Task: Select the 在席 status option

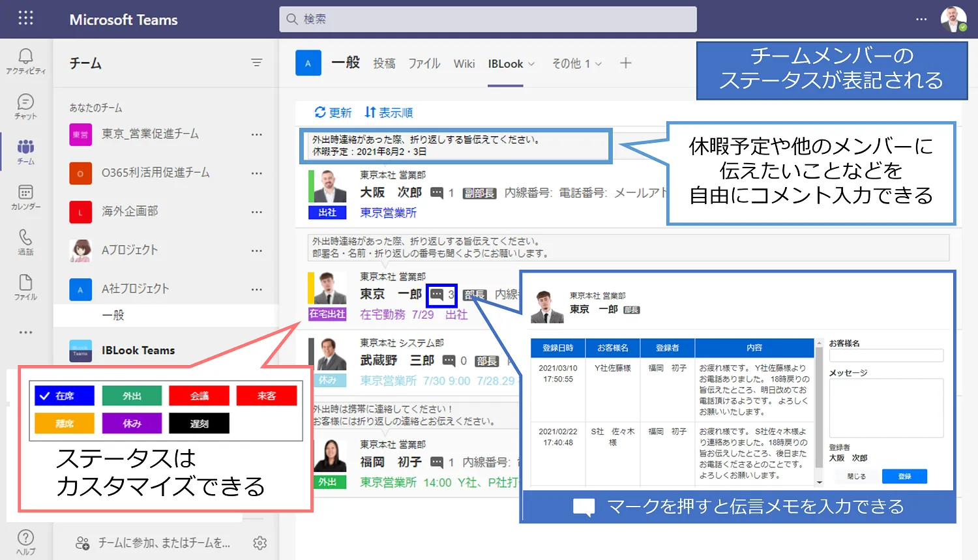Action: click(x=65, y=396)
